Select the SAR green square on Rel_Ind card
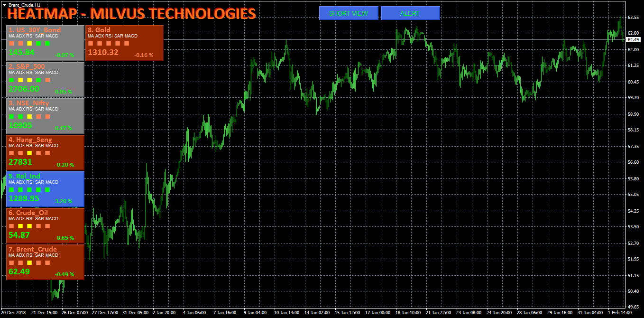The width and height of the screenshot is (644, 318). [38, 190]
